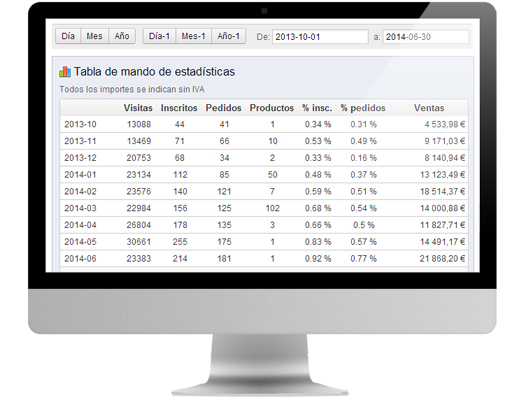The image size is (526, 400).
Task: Click the Año period button
Action: point(122,36)
